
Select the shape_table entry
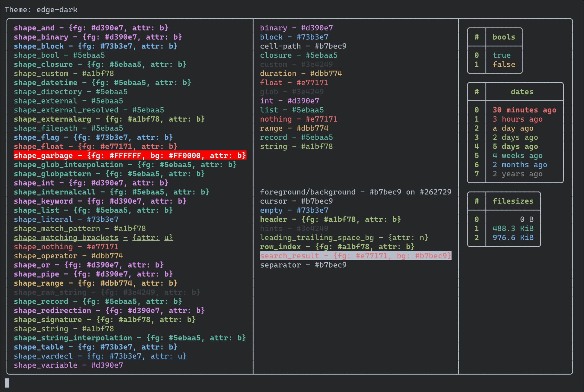pyautogui.click(x=96, y=347)
